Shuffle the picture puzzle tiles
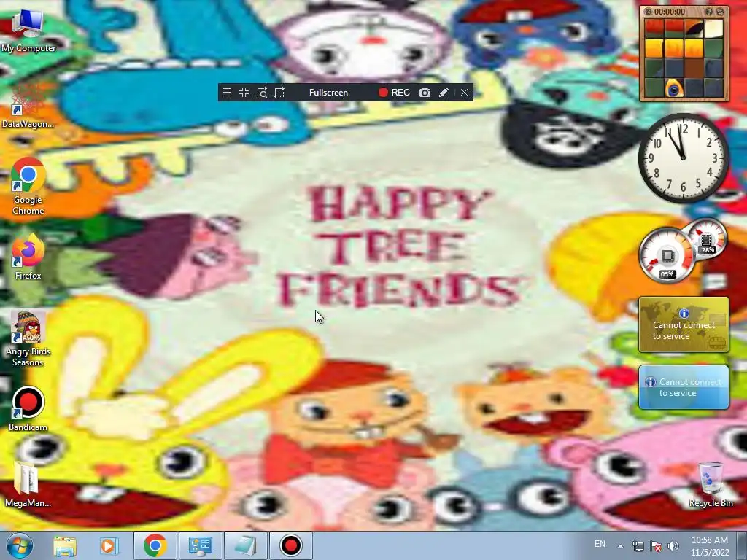747x560 pixels. [x=720, y=12]
